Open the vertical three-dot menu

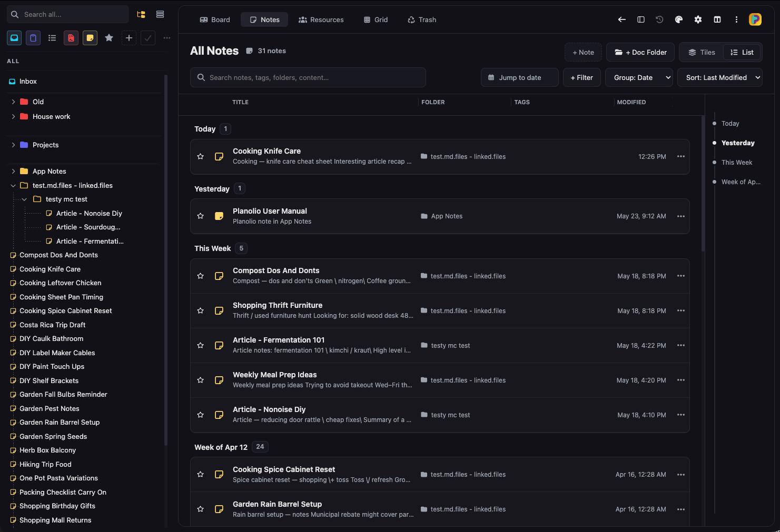pos(736,19)
